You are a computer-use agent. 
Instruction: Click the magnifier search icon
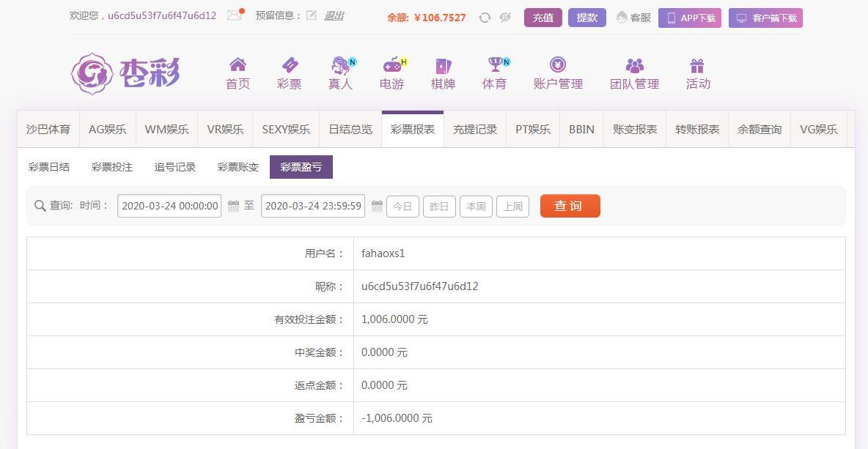pos(40,206)
